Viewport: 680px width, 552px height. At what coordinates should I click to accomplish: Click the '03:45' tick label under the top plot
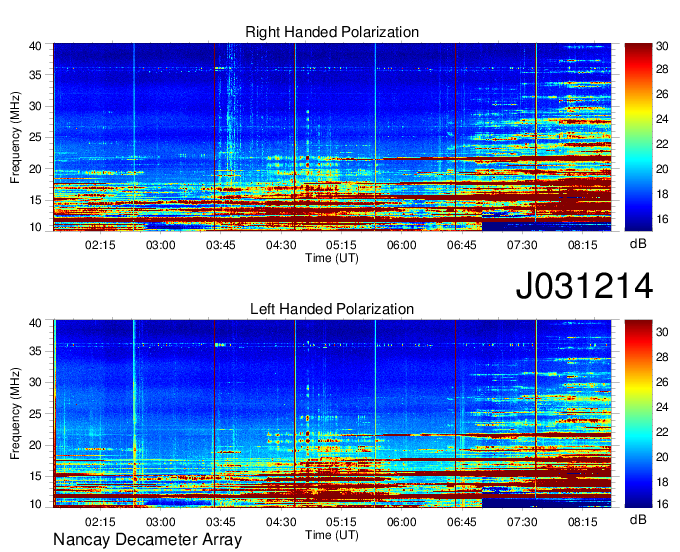(221, 245)
